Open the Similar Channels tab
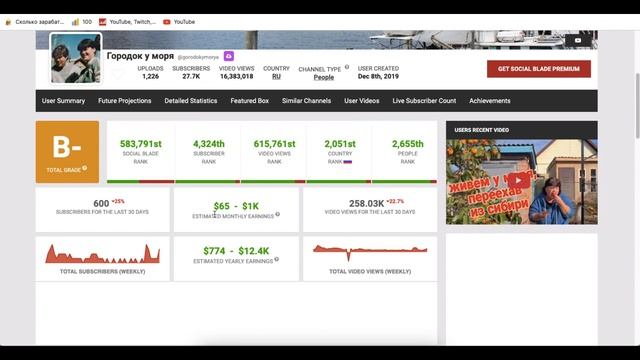 click(306, 101)
